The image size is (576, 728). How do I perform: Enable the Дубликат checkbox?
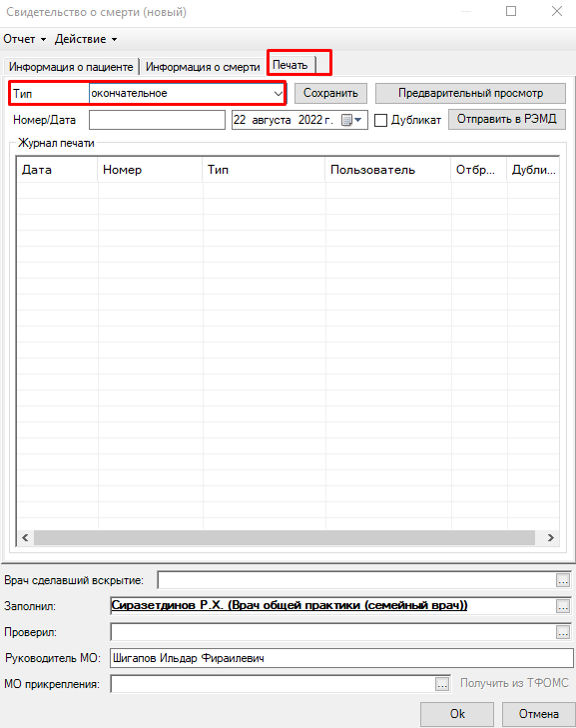[x=380, y=120]
